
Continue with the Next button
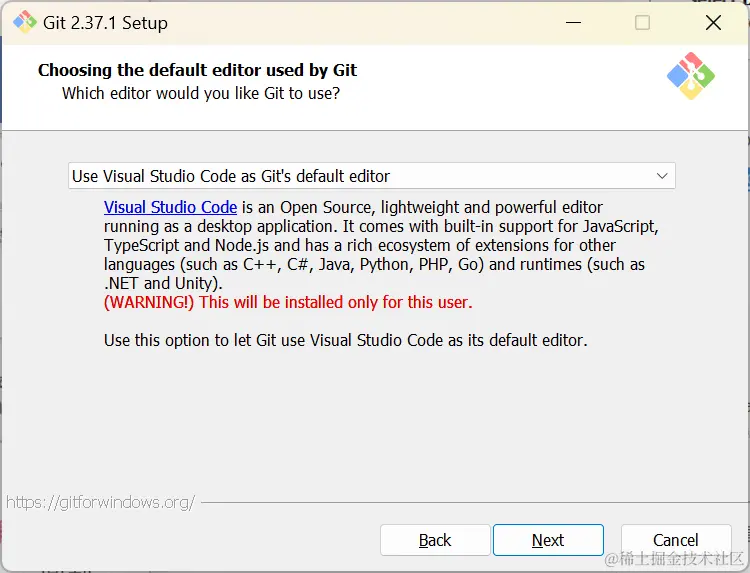point(548,540)
